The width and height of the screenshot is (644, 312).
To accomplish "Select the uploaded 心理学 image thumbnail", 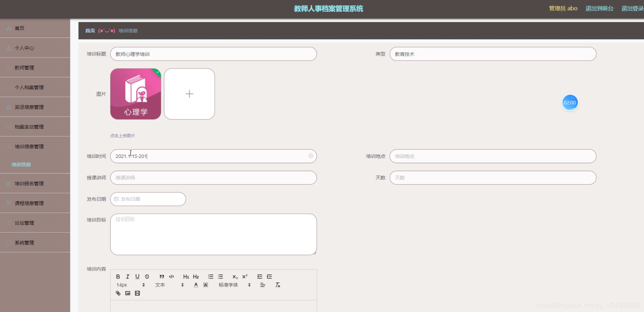I will (136, 94).
